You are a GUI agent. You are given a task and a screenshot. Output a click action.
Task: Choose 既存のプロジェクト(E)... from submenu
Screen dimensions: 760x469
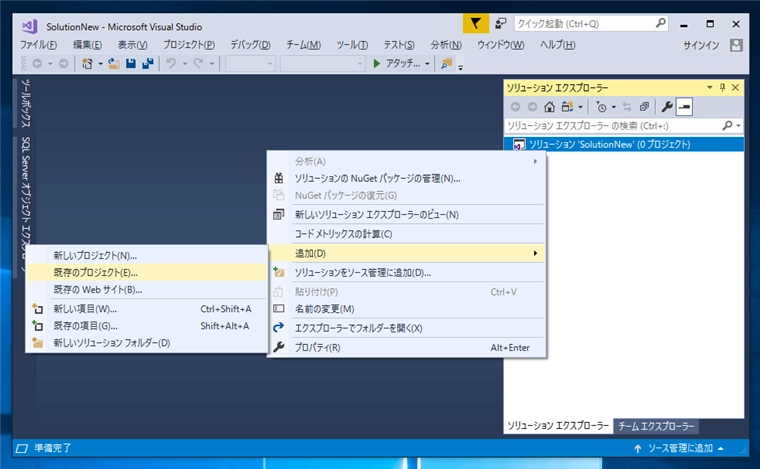[x=146, y=273]
